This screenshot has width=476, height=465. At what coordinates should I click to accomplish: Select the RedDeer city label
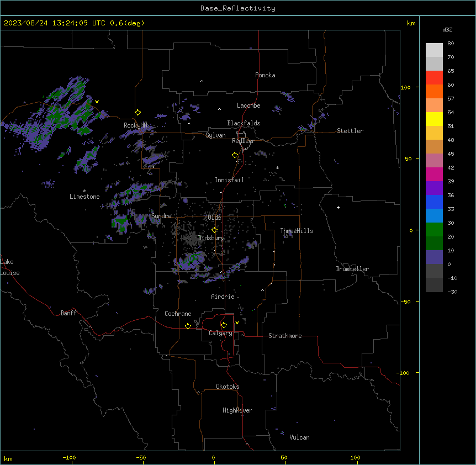(x=243, y=141)
